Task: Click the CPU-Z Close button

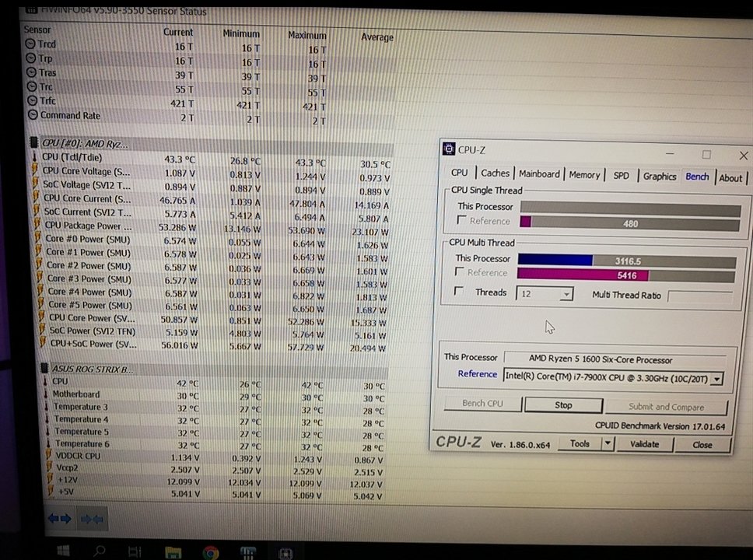Action: tap(702, 446)
